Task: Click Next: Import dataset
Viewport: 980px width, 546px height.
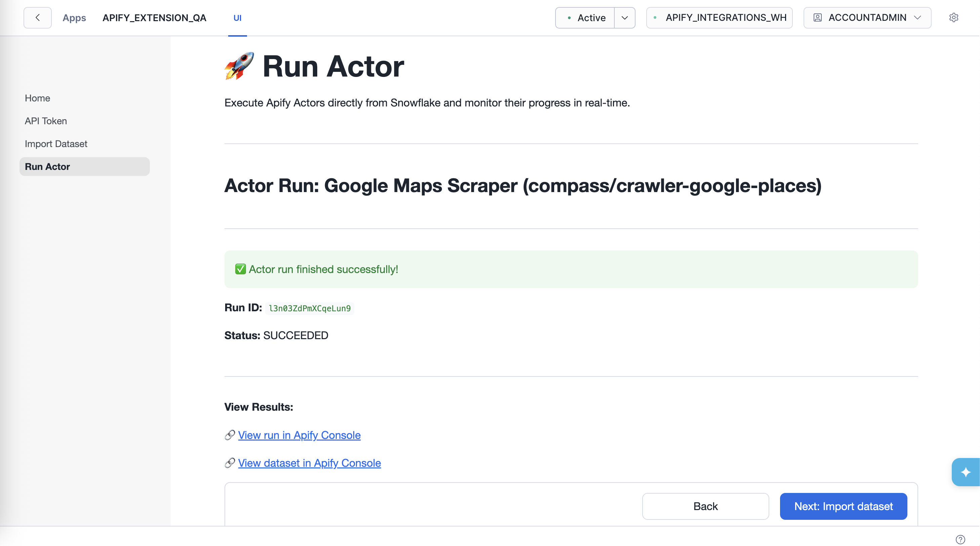Action: coord(844,506)
